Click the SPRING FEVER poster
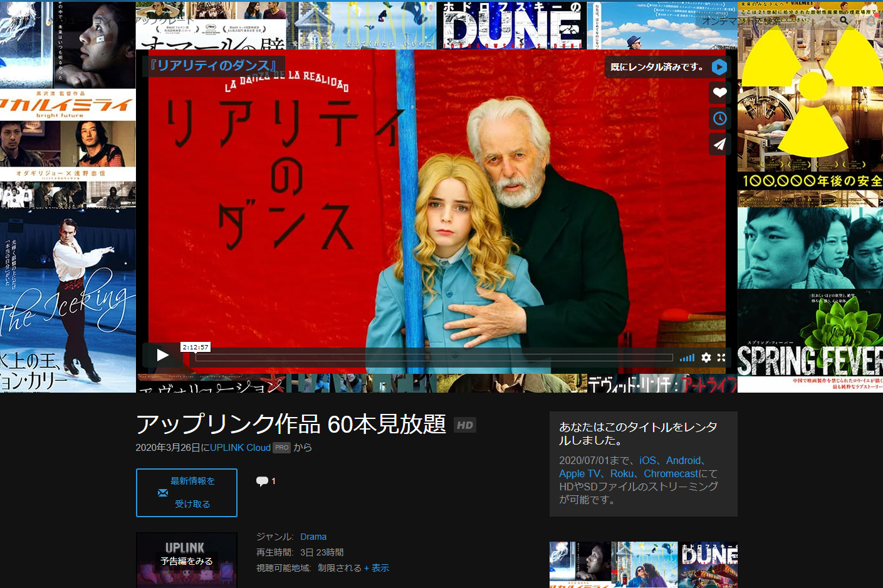 point(810,301)
